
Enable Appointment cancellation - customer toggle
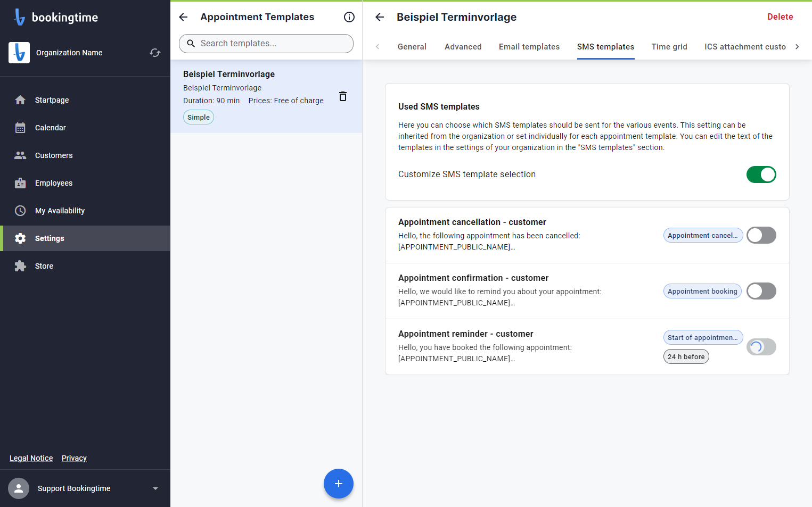coord(761,235)
